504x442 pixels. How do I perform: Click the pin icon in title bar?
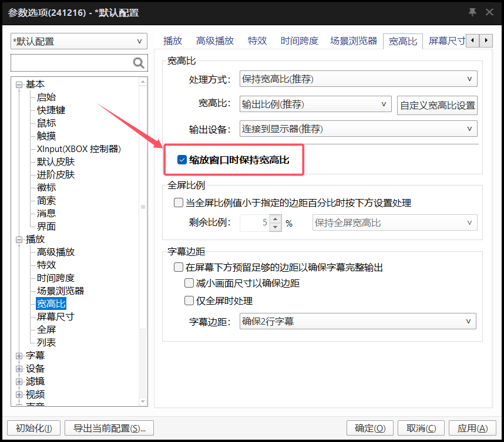point(472,12)
